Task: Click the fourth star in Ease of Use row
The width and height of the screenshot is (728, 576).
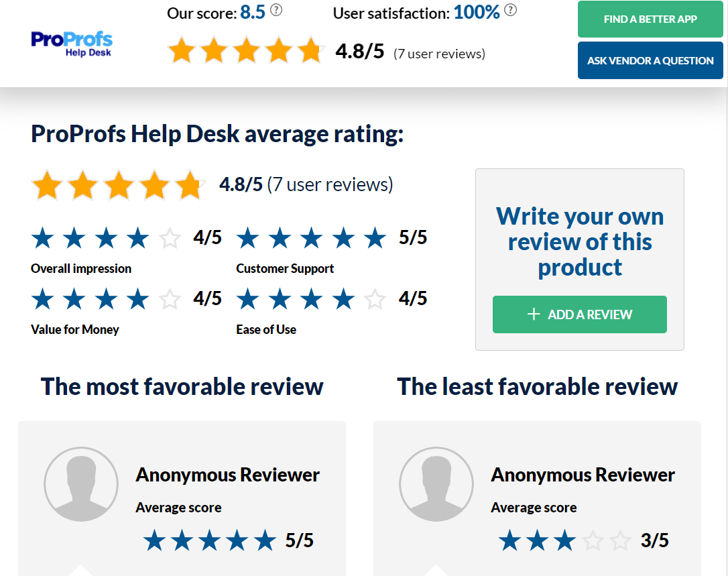Action: pyautogui.click(x=343, y=299)
